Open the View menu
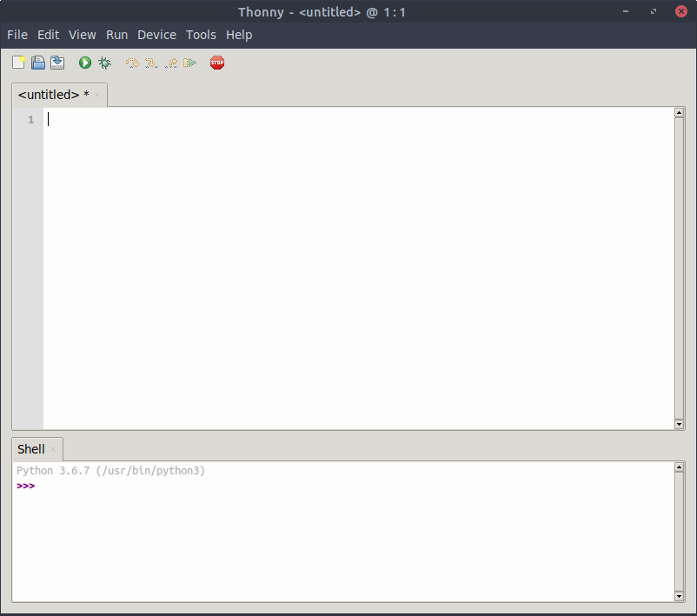This screenshot has width=697, height=616. 83,35
